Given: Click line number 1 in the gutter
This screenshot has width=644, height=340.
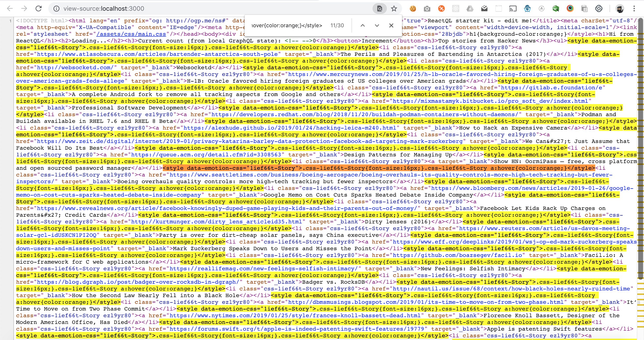Looking at the screenshot, I should pyautogui.click(x=10, y=21).
